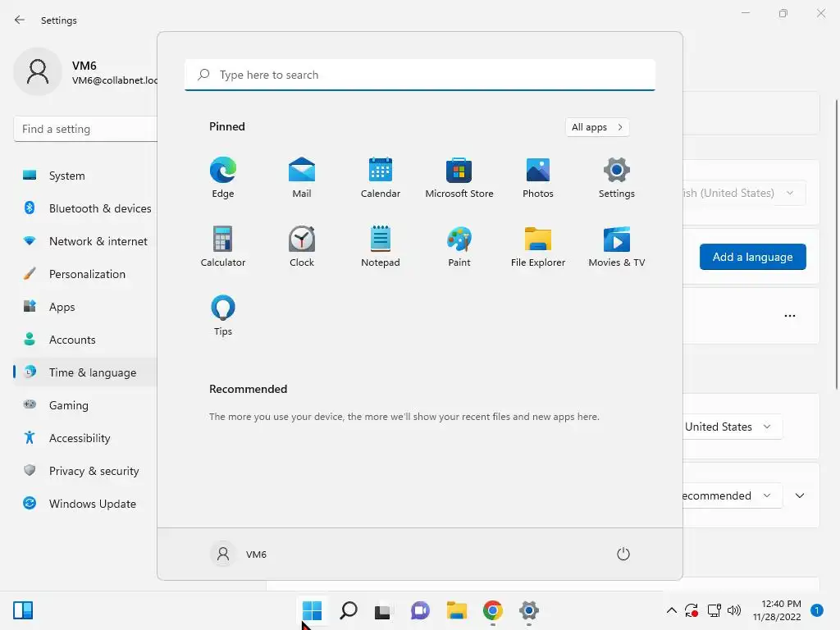Select Apps in Settings sidebar
The width and height of the screenshot is (840, 630).
pyautogui.click(x=85, y=307)
